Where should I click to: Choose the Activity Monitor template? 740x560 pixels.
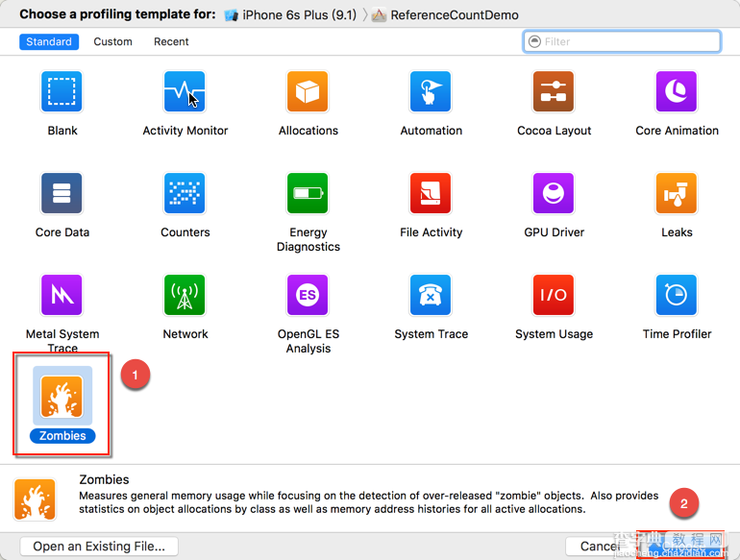[x=185, y=91]
